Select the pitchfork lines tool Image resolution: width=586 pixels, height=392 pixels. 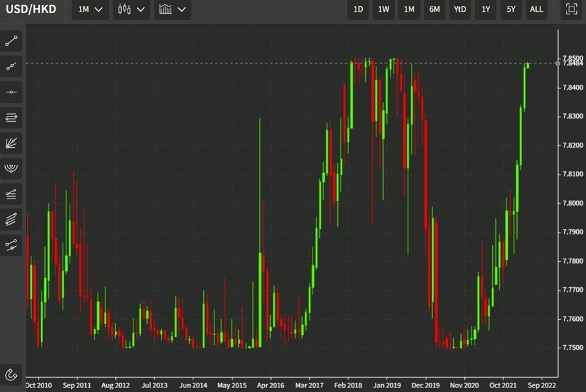[11, 219]
